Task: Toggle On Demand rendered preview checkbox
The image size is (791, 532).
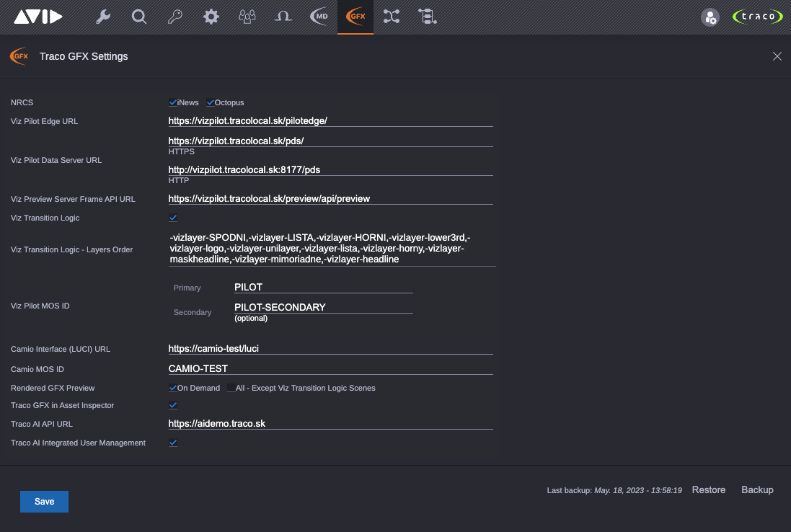Action: click(x=172, y=388)
